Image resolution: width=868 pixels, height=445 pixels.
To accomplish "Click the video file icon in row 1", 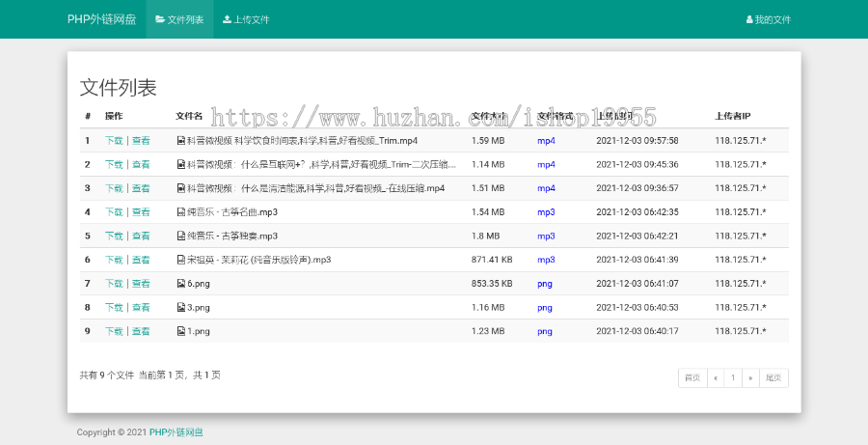I will pos(180,141).
